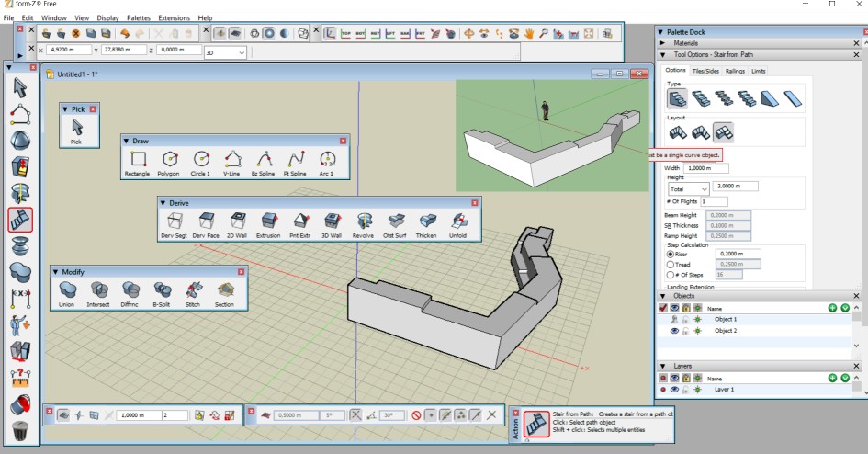
Task: Select the Riser radio button
Action: click(x=671, y=255)
